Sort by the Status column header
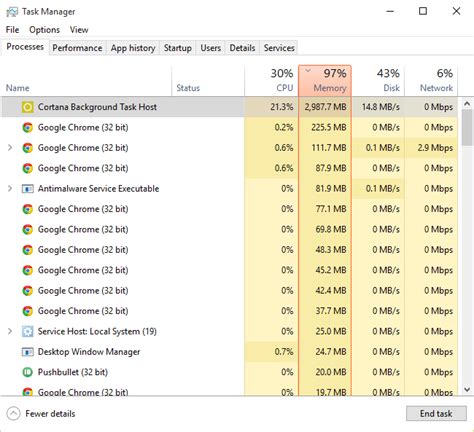Screen dimensions: 474x432 point(208,81)
